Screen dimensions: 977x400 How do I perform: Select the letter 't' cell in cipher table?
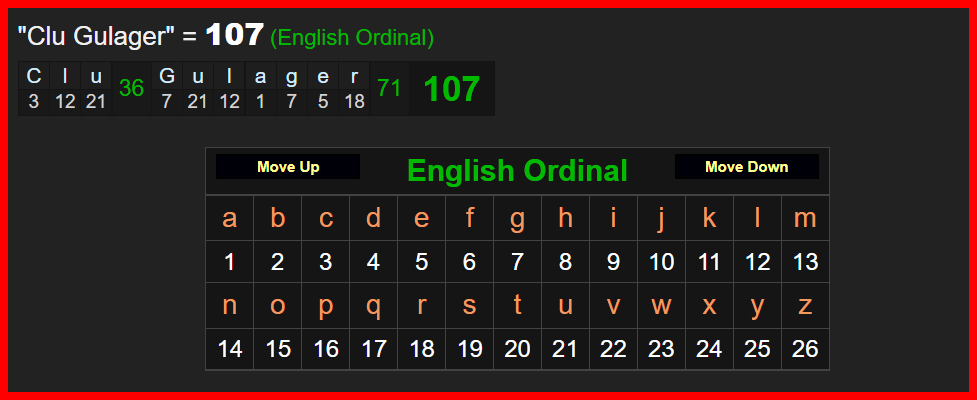(517, 306)
